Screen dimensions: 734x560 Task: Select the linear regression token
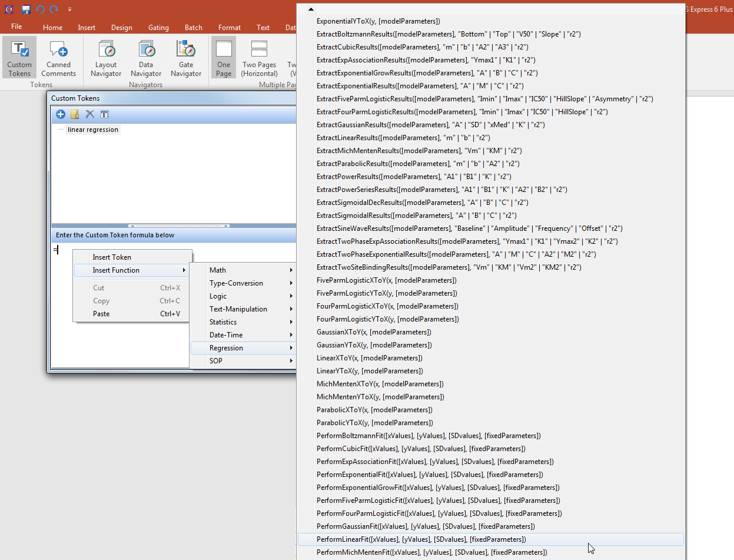[x=93, y=130]
